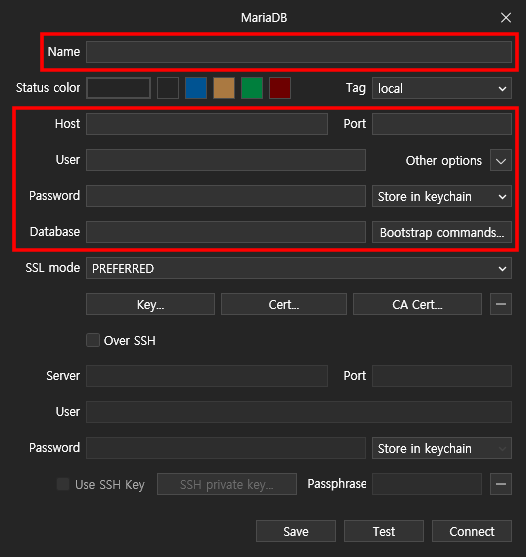Close the MariaDB connection dialog
The image size is (526, 557).
[506, 17]
